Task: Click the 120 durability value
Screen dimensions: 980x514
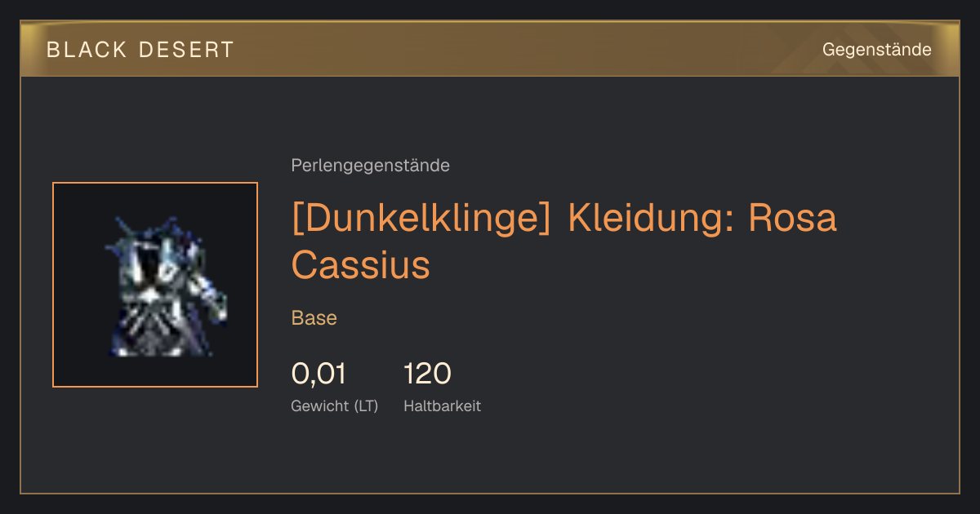Action: click(x=427, y=374)
